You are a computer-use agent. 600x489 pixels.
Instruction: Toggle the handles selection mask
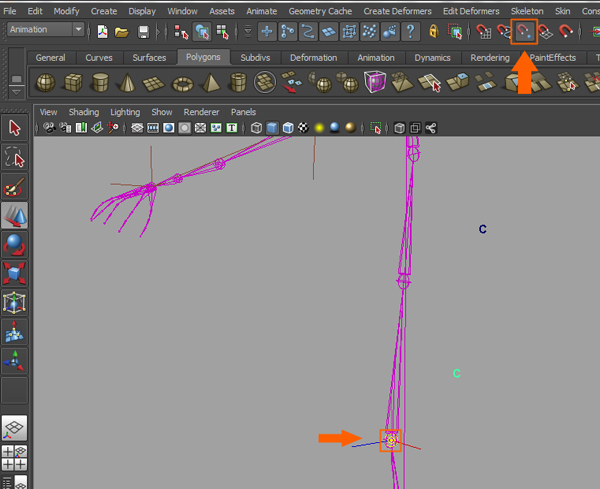pos(267,31)
